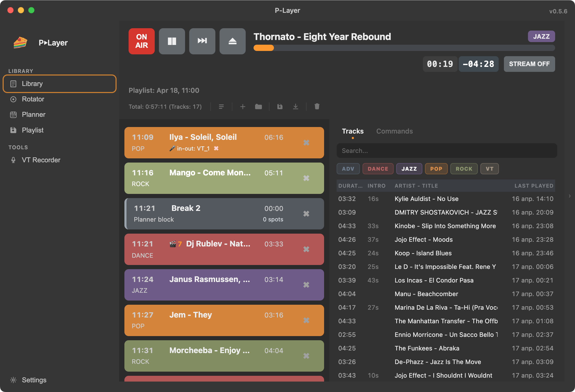
Task: Pause playback with the pause button
Action: pyautogui.click(x=172, y=41)
